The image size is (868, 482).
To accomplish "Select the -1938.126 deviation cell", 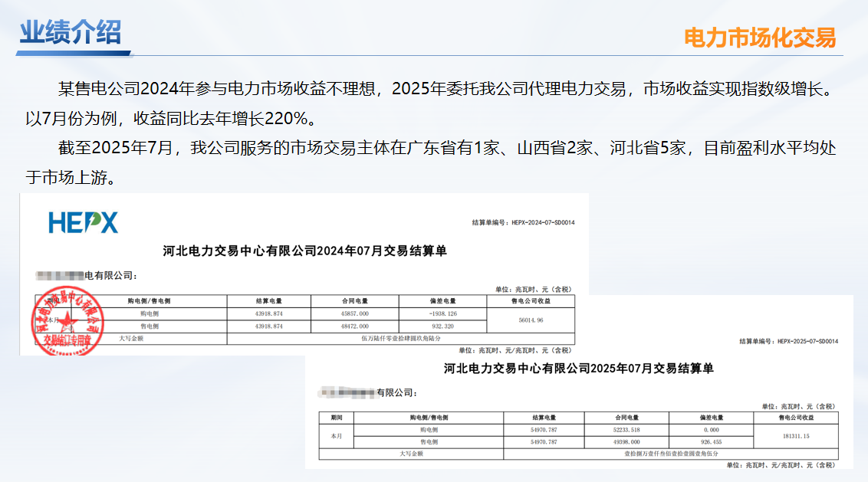I will pos(442,313).
